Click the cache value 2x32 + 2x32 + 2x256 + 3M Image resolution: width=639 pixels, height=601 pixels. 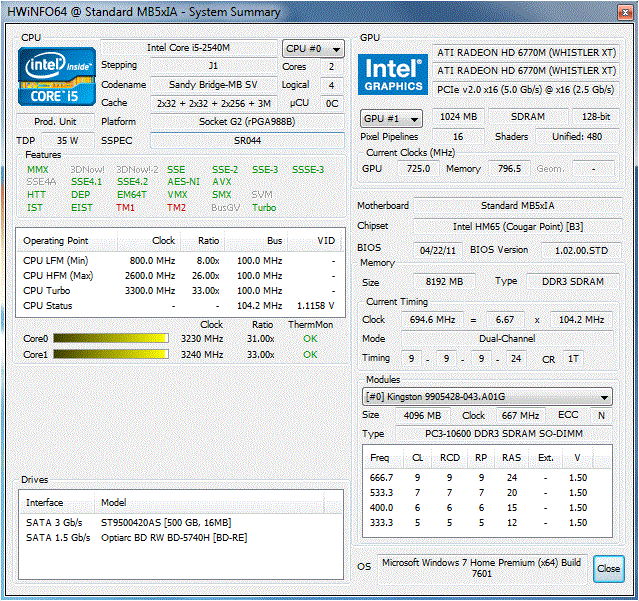point(213,103)
